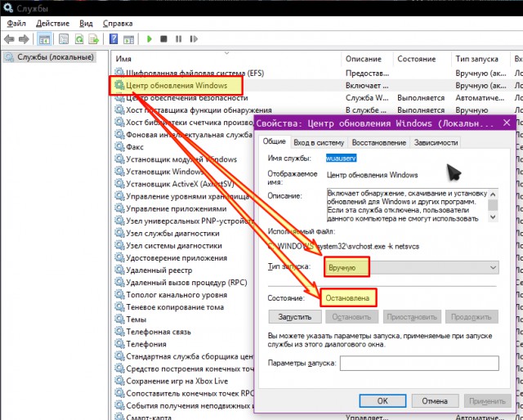Sort by the Имя column header
The height and width of the screenshot is (420, 523).
[x=226, y=59]
